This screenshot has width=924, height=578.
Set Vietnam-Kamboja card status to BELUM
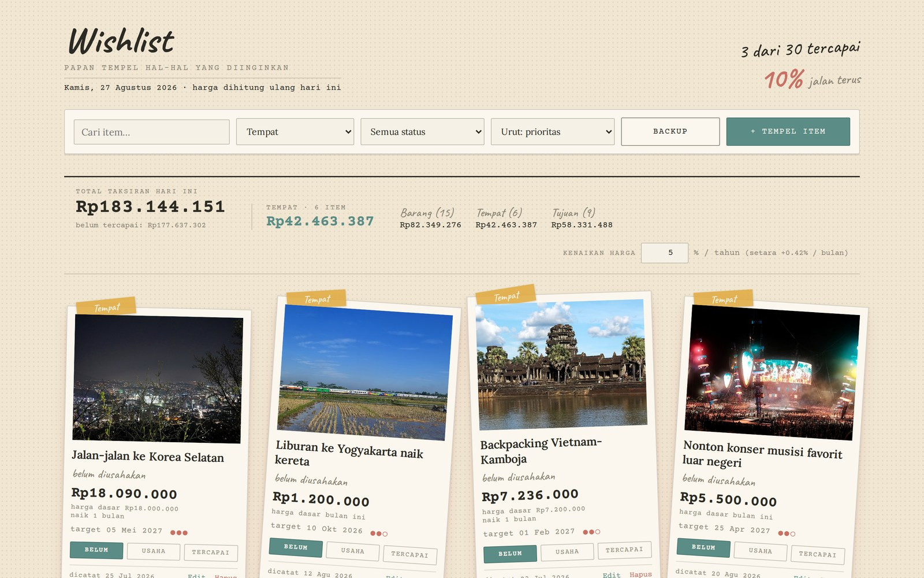pyautogui.click(x=510, y=553)
